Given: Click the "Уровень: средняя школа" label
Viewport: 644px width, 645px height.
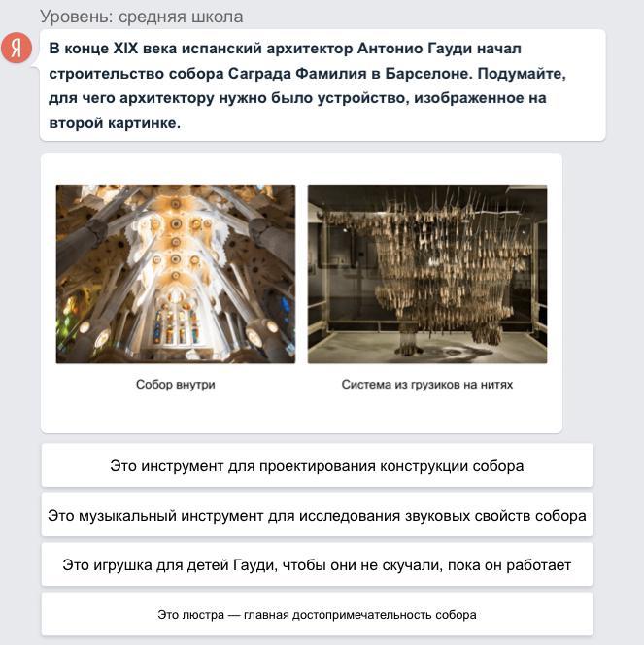Looking at the screenshot, I should (x=142, y=17).
